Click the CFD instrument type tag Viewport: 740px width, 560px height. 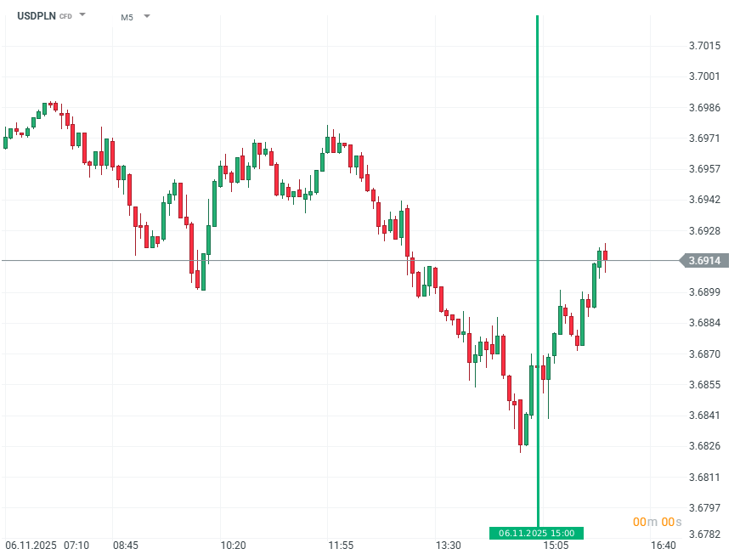coord(65,16)
